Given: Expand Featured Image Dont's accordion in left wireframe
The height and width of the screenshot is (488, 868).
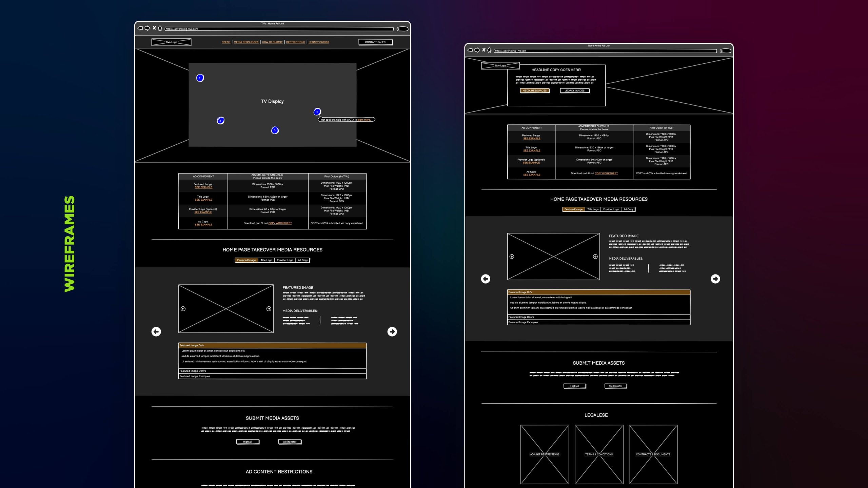Looking at the screenshot, I should tap(272, 371).
